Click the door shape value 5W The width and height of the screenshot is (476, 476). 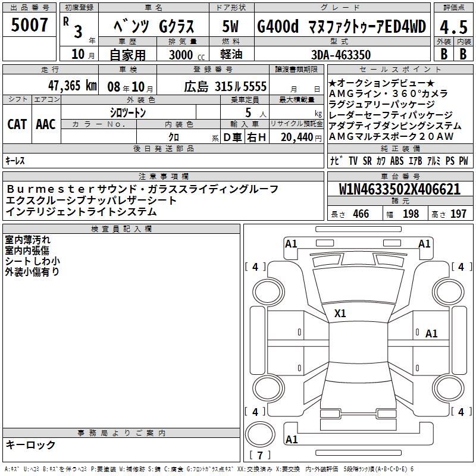231,26
